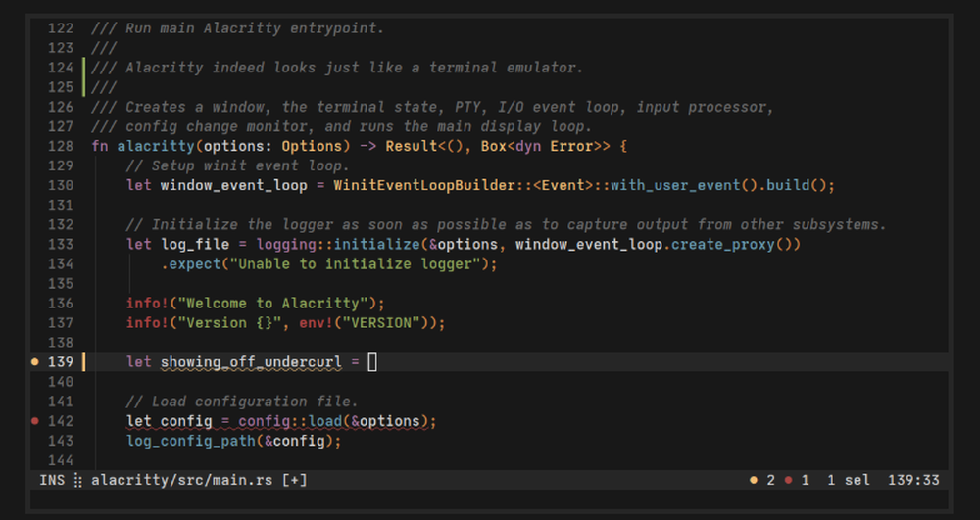This screenshot has width=980, height=520.
Task: Click the file name alacritty/src/main.rs in the statusline
Action: coord(182,480)
